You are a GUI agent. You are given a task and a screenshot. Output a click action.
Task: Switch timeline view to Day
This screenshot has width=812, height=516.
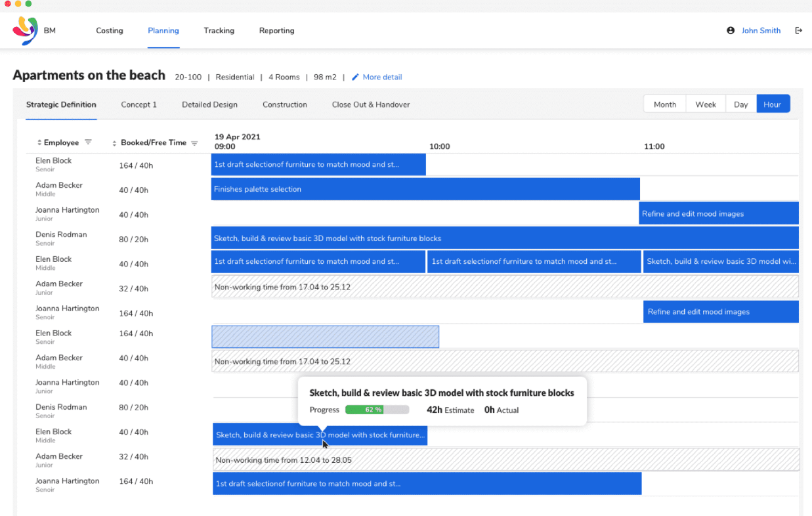point(741,104)
